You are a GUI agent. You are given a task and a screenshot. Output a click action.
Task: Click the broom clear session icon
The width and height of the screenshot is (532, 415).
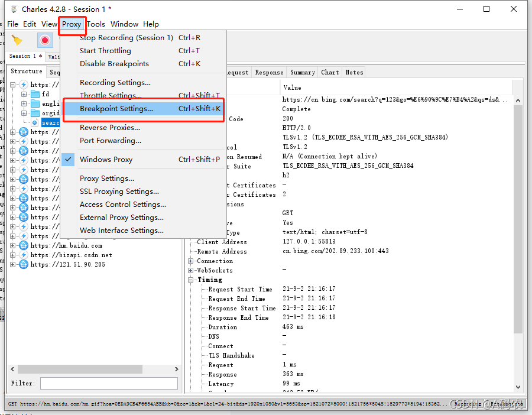pos(17,40)
